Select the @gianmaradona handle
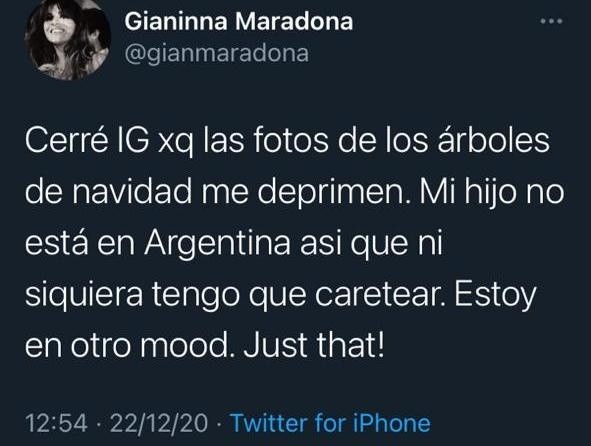This screenshot has height=446, width=591. point(217,54)
